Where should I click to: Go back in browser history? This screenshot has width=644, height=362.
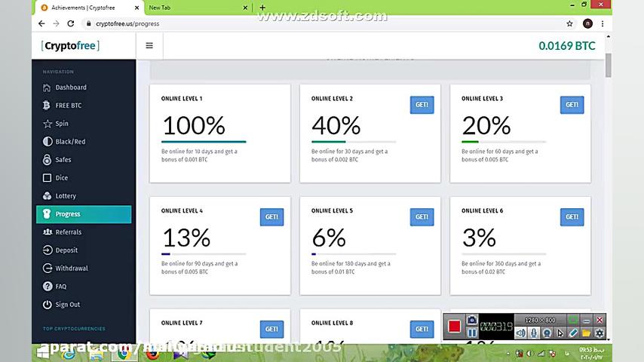pyautogui.click(x=41, y=24)
